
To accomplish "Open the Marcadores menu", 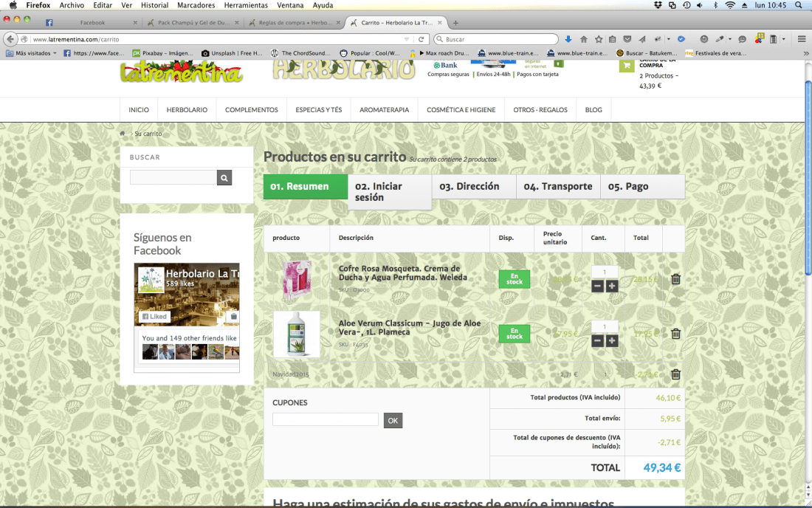I will (196, 5).
